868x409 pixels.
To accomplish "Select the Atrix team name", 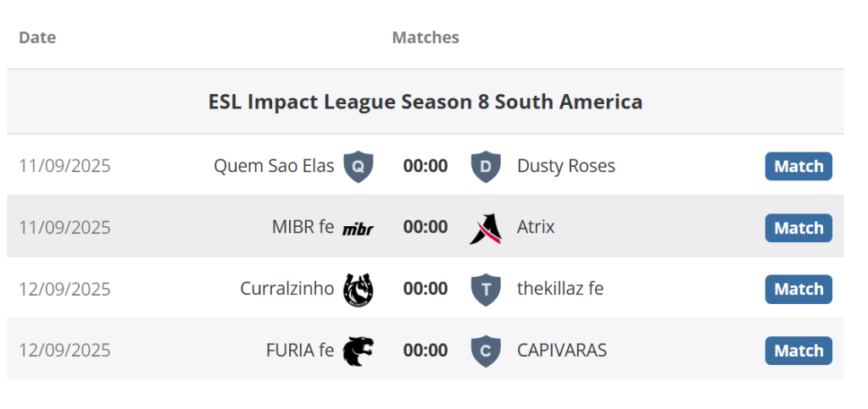I will (x=536, y=227).
